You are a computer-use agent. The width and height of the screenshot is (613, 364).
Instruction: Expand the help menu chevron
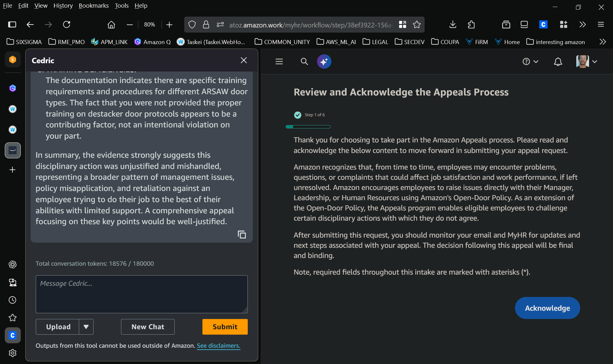536,61
